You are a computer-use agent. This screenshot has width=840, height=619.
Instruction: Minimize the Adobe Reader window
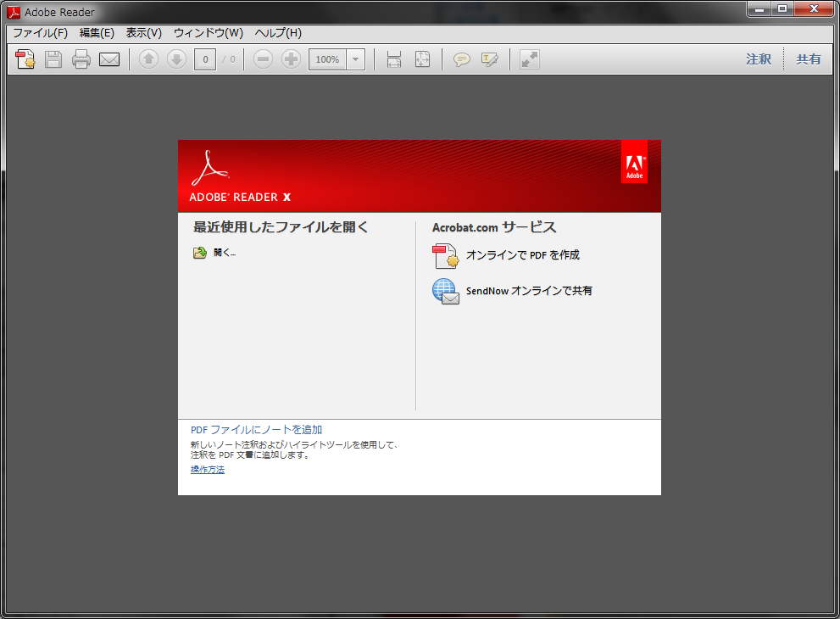pyautogui.click(x=759, y=9)
